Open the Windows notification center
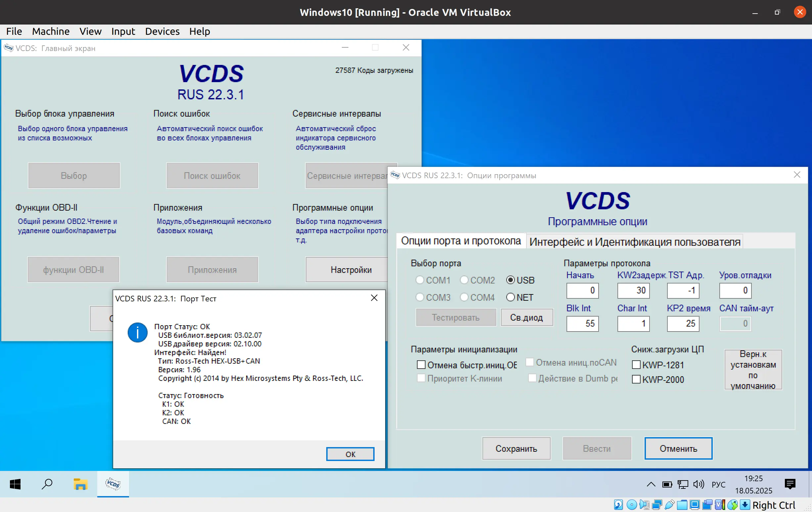Image resolution: width=812 pixels, height=512 pixels. [x=790, y=484]
